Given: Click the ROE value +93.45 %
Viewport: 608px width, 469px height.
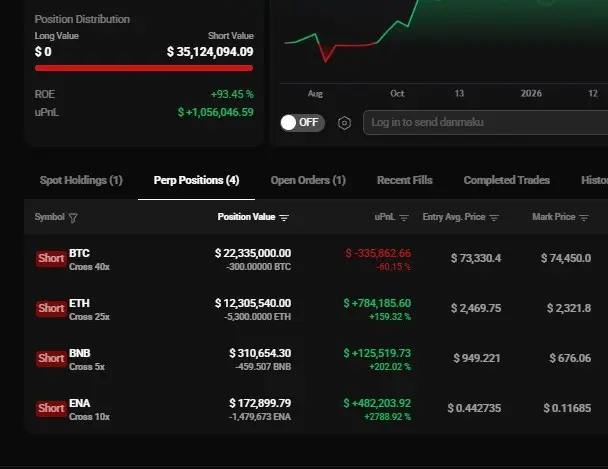Looking at the screenshot, I should tap(232, 94).
